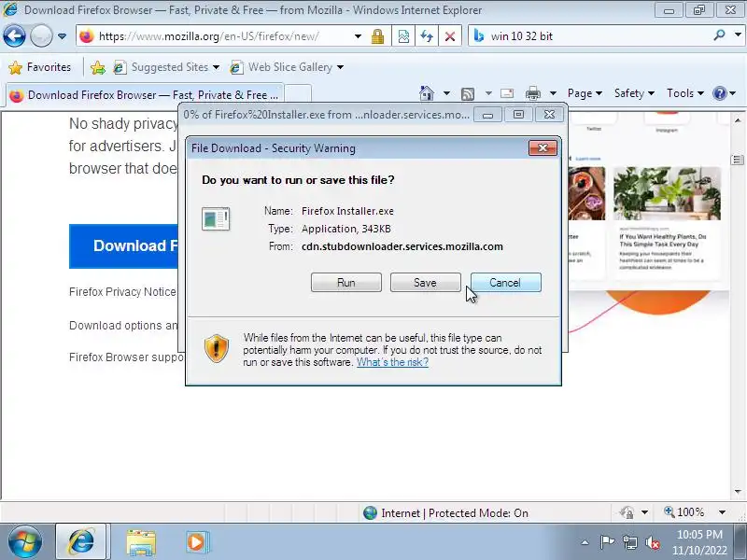Open the 'What's the risk?' link

(392, 362)
